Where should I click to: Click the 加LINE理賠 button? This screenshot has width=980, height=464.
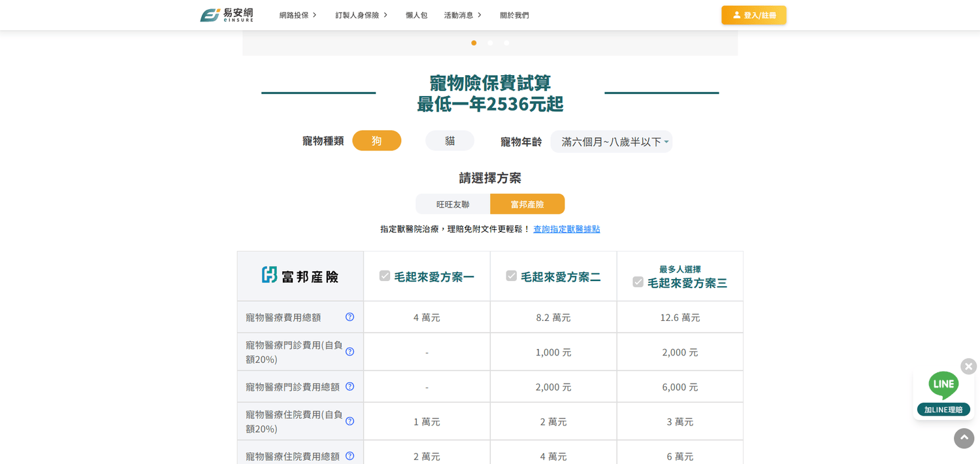click(x=943, y=410)
